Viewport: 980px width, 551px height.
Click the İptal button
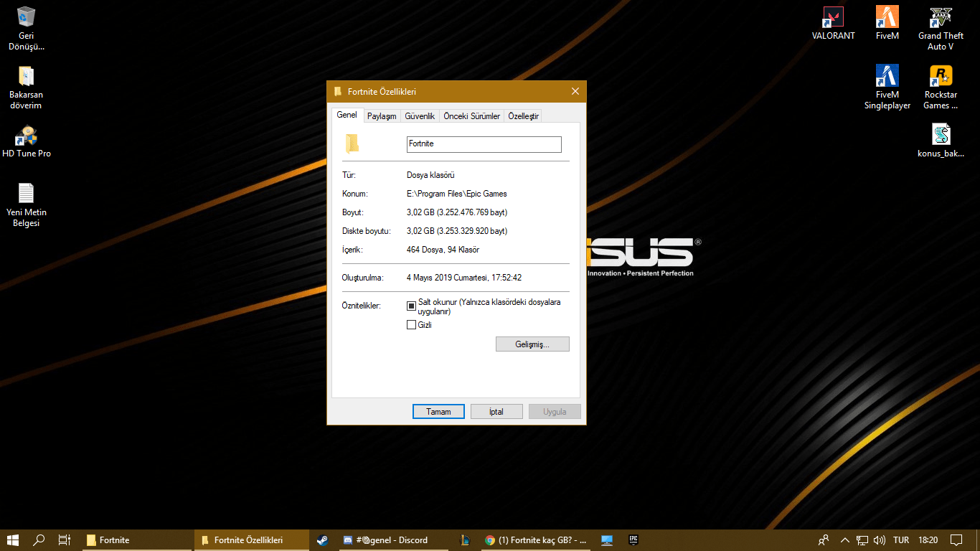pos(496,412)
